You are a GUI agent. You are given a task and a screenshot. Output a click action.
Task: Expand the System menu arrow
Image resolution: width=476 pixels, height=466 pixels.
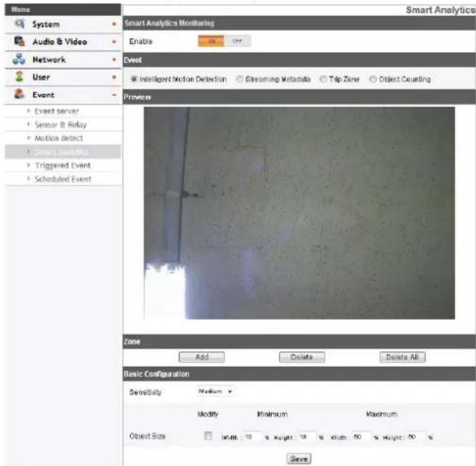114,24
